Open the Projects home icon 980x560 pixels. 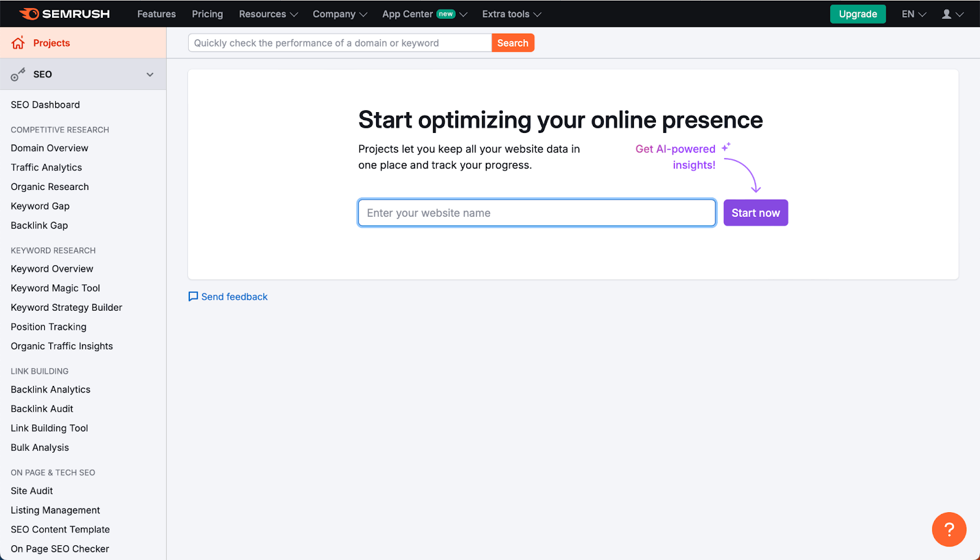click(x=18, y=43)
